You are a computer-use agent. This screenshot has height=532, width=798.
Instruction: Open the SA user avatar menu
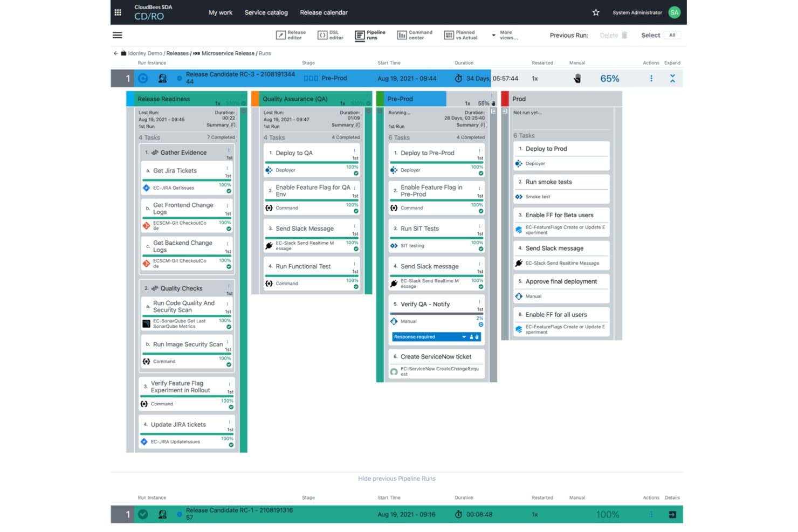674,12
